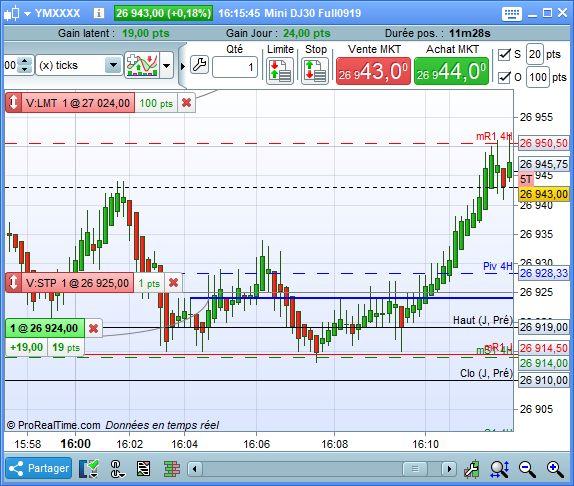
Task: Increment the period stepper arrow
Action: (x=25, y=61)
